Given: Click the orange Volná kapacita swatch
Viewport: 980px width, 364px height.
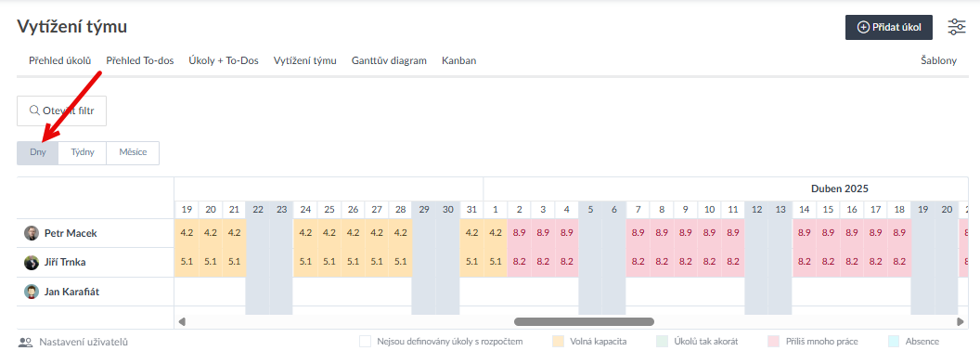Looking at the screenshot, I should pos(558,342).
